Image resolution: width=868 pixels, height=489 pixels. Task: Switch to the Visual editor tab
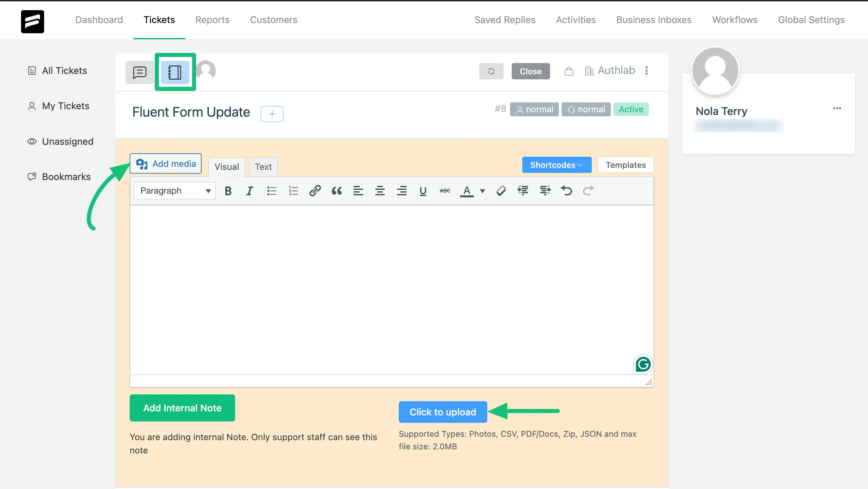point(227,167)
